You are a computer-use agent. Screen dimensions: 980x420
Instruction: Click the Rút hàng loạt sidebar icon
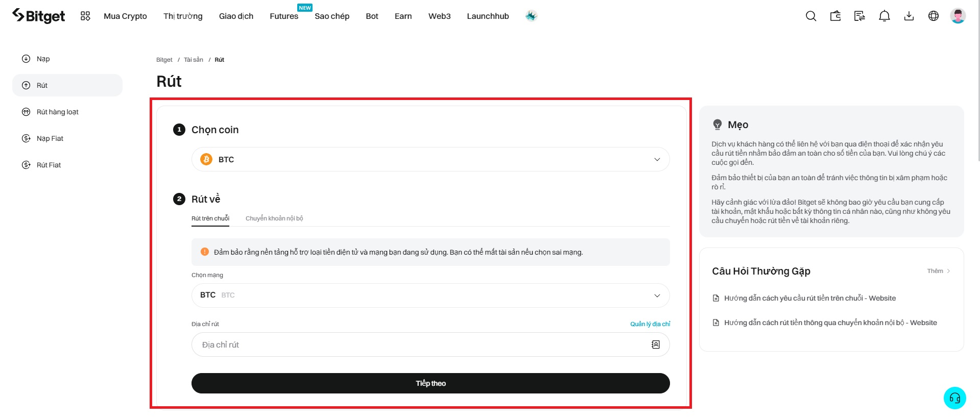tap(26, 112)
